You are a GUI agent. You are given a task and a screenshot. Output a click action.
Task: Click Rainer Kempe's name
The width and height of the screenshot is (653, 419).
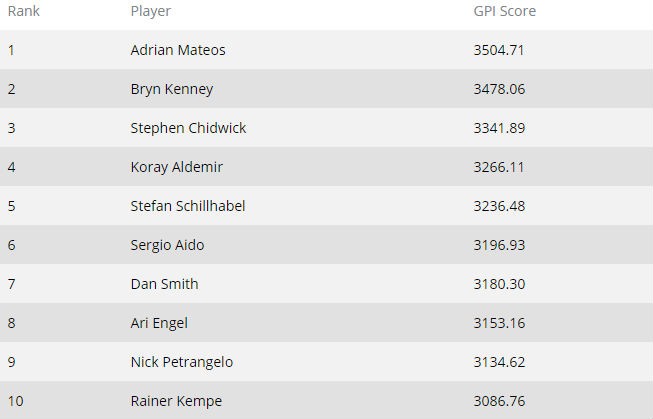pos(176,401)
